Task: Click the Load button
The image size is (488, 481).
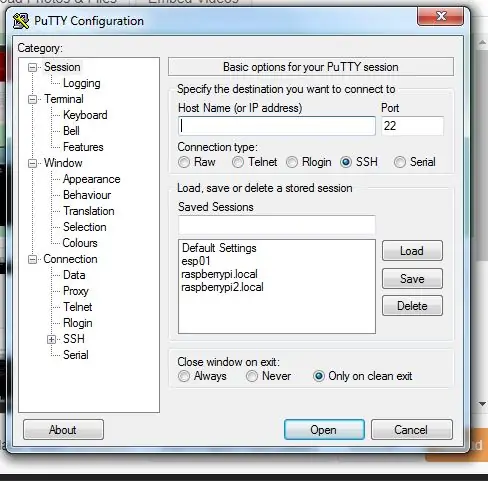Action: click(412, 251)
